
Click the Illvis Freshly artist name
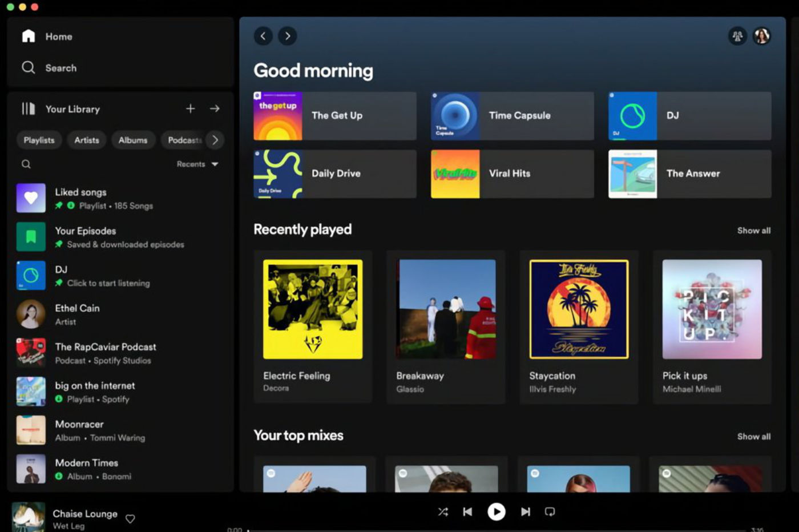pyautogui.click(x=552, y=389)
